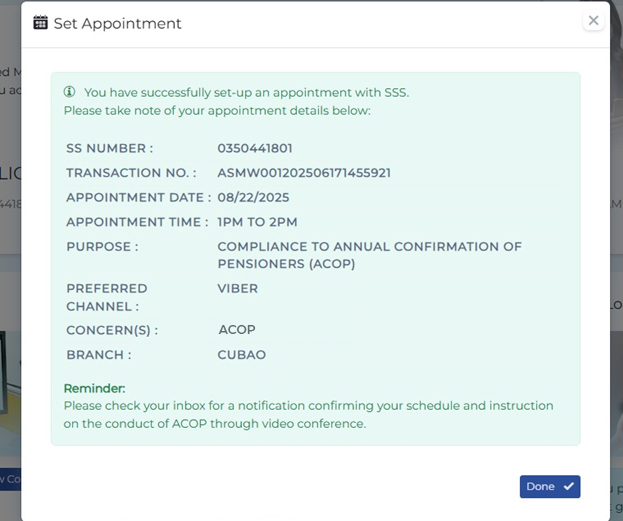Click the appointment date 08/22/2025
The height and width of the screenshot is (521, 623).
click(x=253, y=198)
